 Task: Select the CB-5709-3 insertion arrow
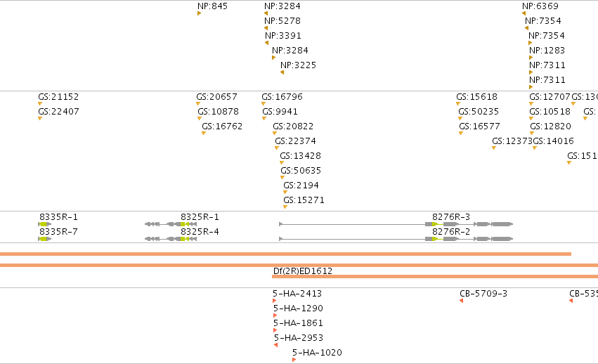[461, 301]
